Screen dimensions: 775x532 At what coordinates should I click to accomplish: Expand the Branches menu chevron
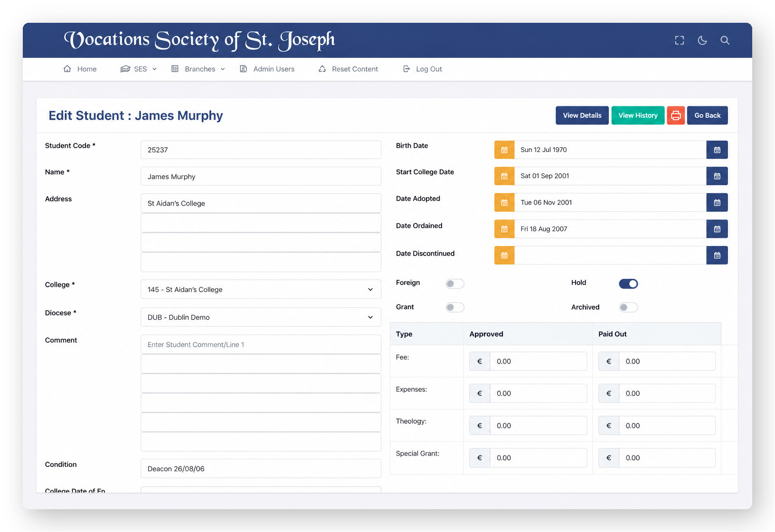223,69
